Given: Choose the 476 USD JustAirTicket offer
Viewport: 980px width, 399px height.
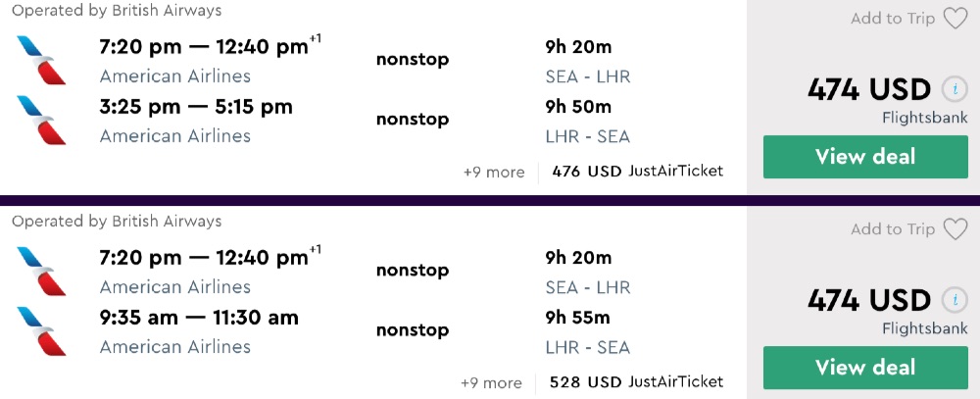Looking at the screenshot, I should coord(637,172).
